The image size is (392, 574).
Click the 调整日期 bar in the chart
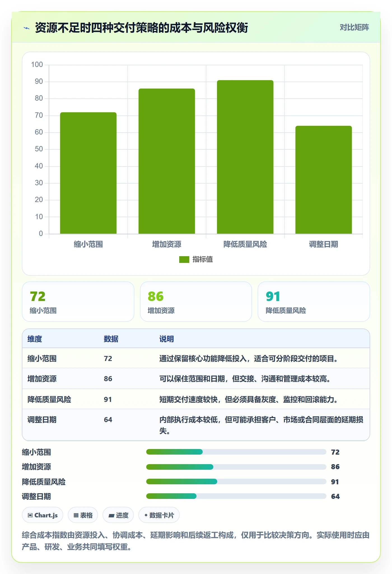tap(323, 180)
